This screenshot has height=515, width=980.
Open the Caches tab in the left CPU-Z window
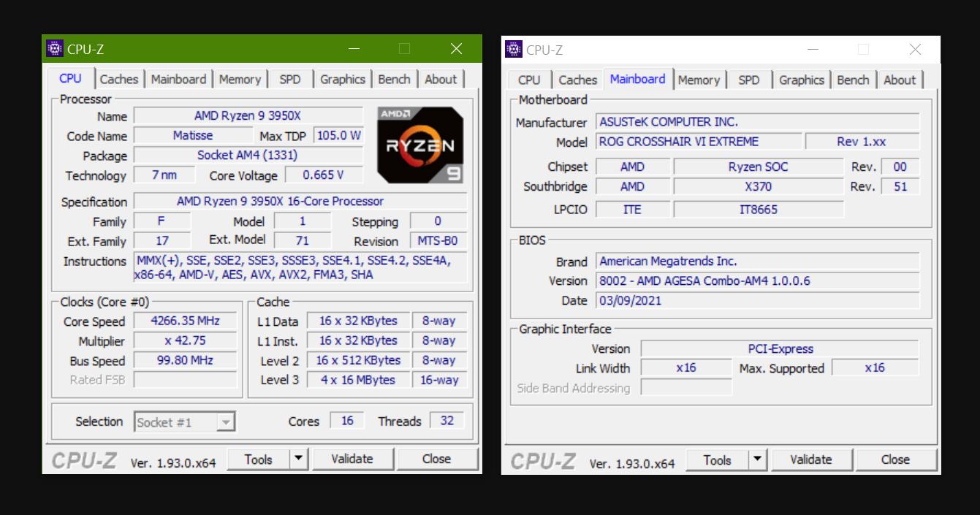[x=119, y=79]
